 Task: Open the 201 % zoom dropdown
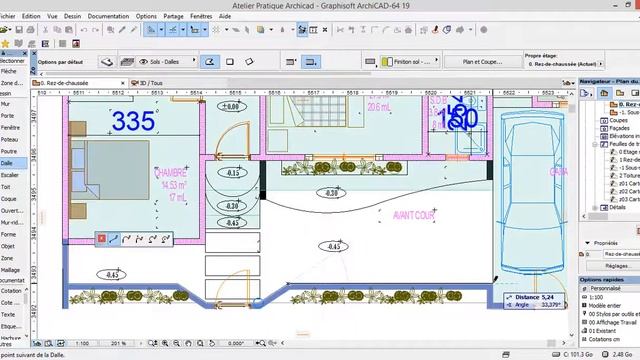119,344
